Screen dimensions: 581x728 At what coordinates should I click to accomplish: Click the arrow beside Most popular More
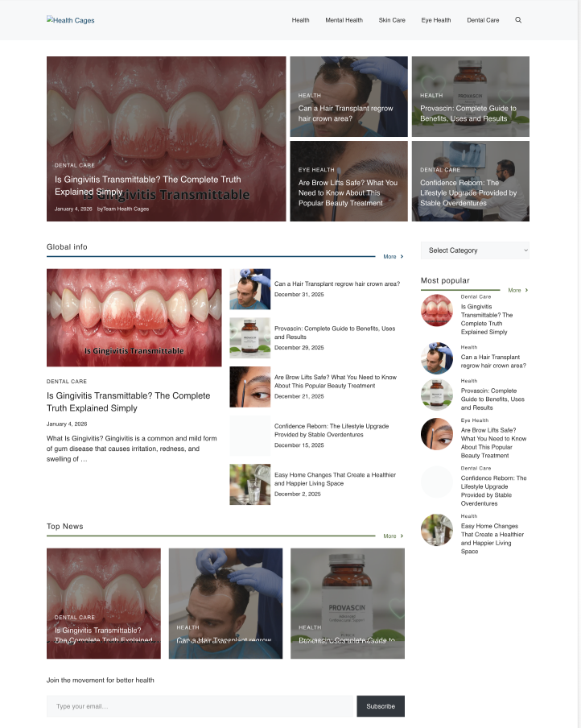click(x=526, y=290)
